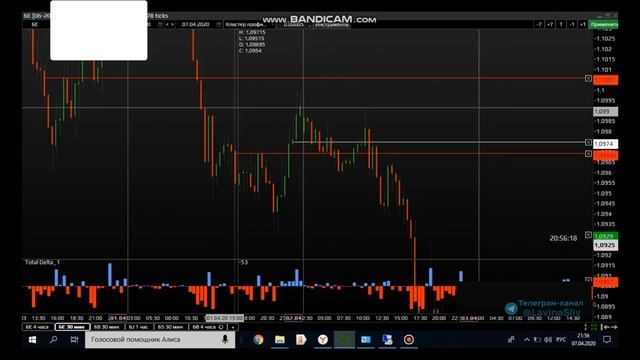Click the Total Delta_1 indicator label
The width and height of the screenshot is (640, 360).
click(42, 262)
